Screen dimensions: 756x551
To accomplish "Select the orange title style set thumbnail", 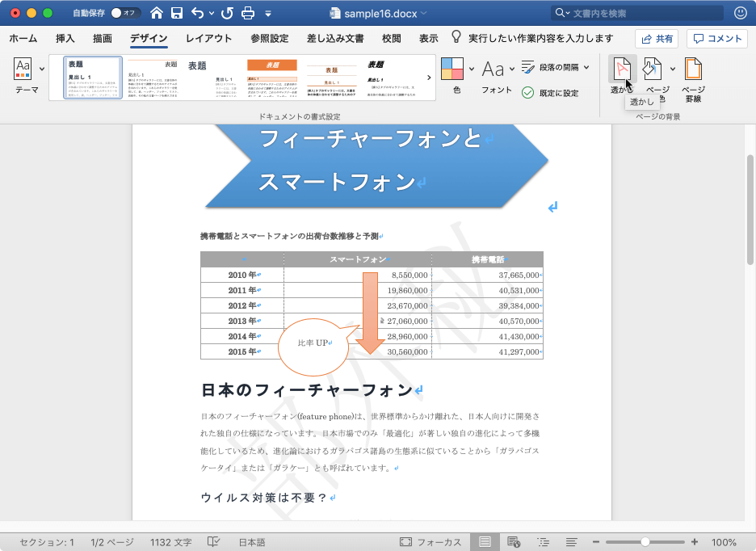I will pyautogui.click(x=272, y=78).
